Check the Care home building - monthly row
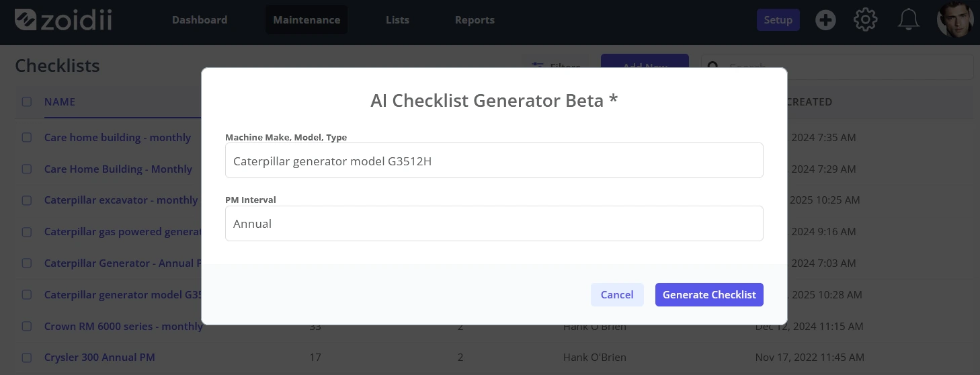Viewport: 980px width, 375px height. click(27, 137)
